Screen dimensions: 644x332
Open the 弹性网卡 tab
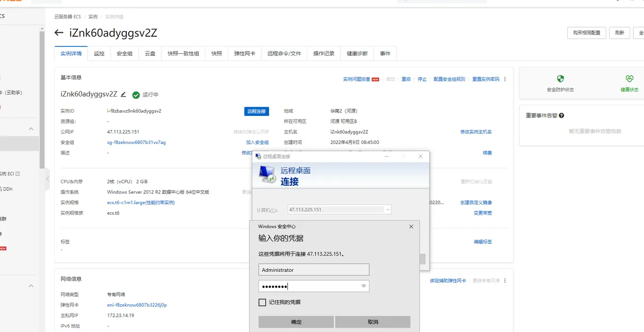[x=245, y=53]
